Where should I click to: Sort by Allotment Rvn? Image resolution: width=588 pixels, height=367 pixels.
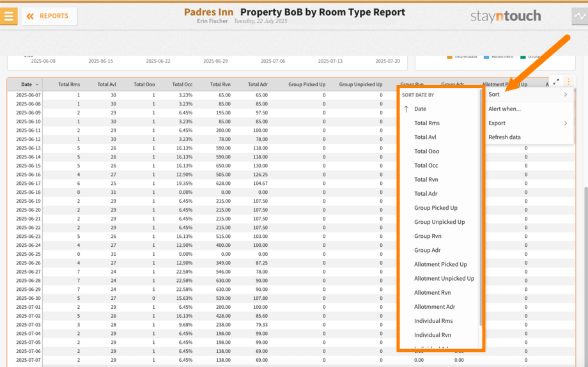(433, 293)
